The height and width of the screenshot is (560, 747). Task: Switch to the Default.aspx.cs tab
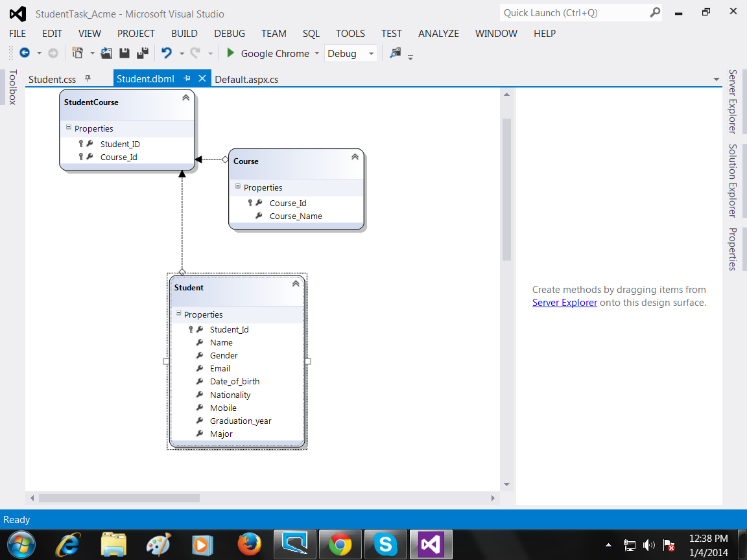(246, 79)
